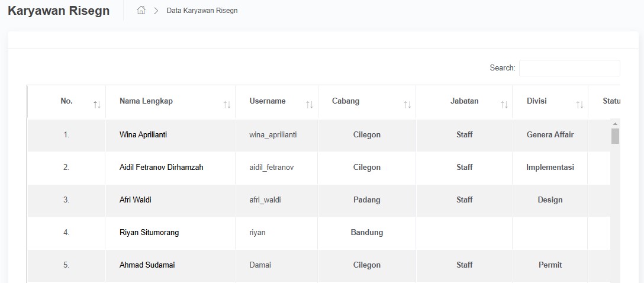
Task: Click sort arrows beside Jabatan header
Action: click(504, 105)
